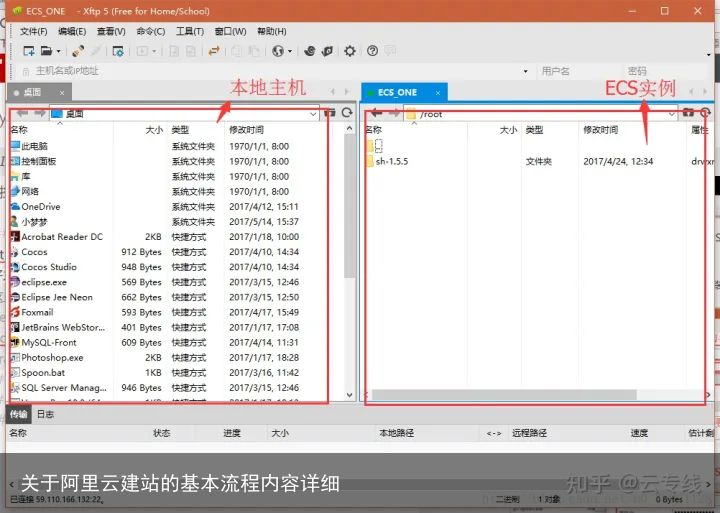Expand the remote /root path dropdown
Image resolution: width=720 pixels, height=513 pixels.
(671, 113)
